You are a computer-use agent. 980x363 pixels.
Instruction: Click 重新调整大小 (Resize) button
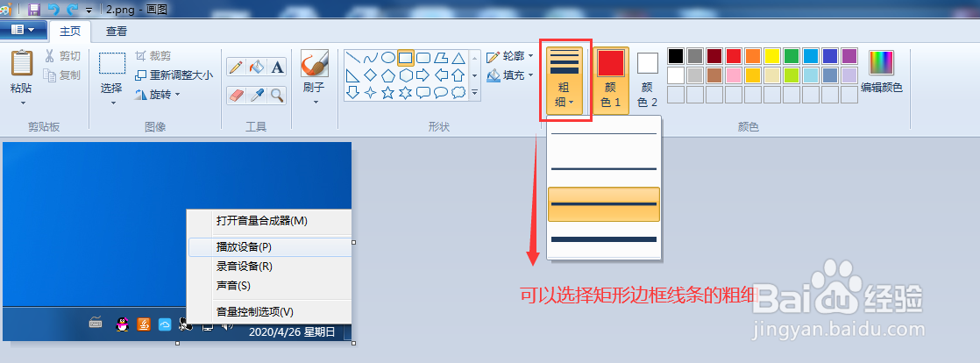174,75
